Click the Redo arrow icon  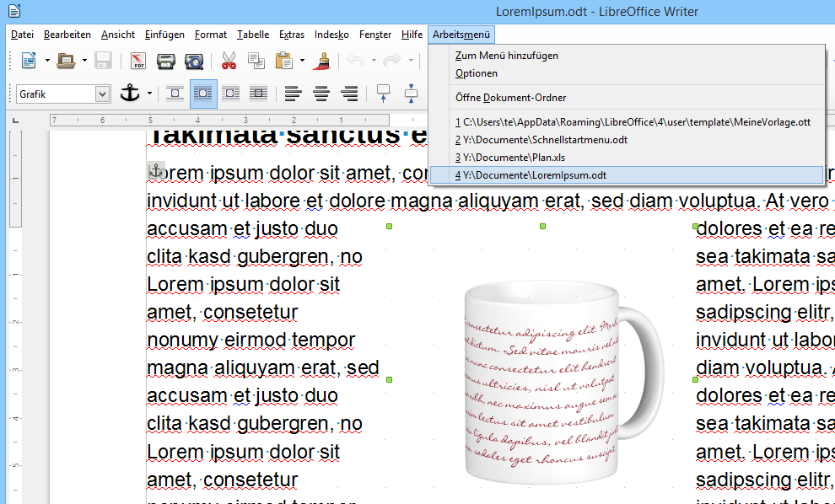(392, 61)
